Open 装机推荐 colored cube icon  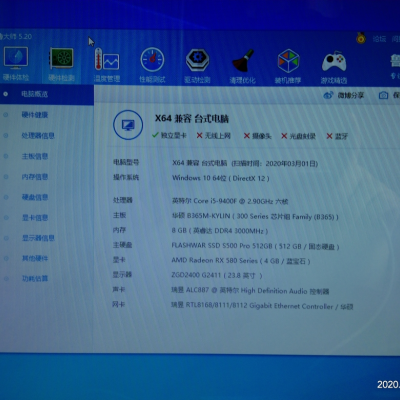pos(288,61)
